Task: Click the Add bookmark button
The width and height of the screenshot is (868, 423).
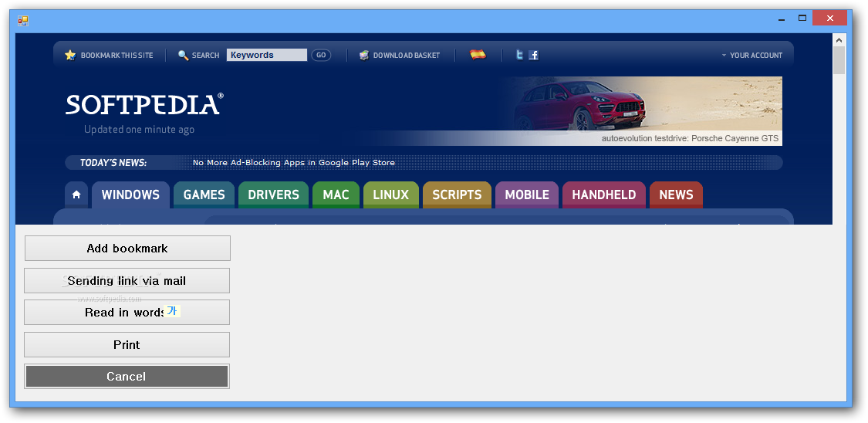Action: pos(127,248)
